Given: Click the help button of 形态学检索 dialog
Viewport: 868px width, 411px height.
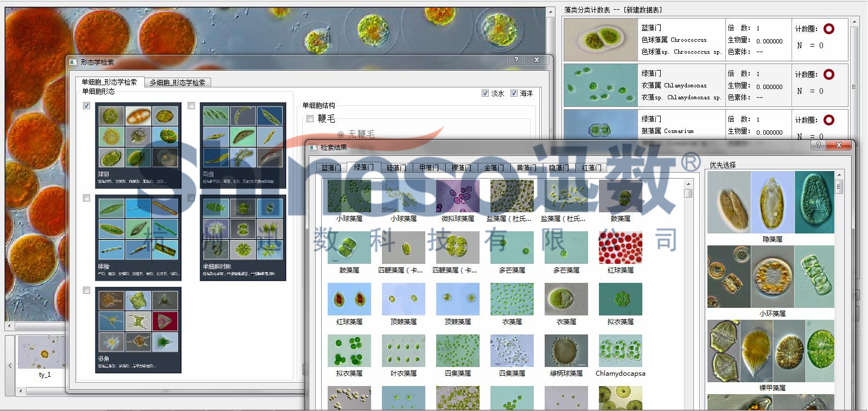Looking at the screenshot, I should [x=516, y=60].
